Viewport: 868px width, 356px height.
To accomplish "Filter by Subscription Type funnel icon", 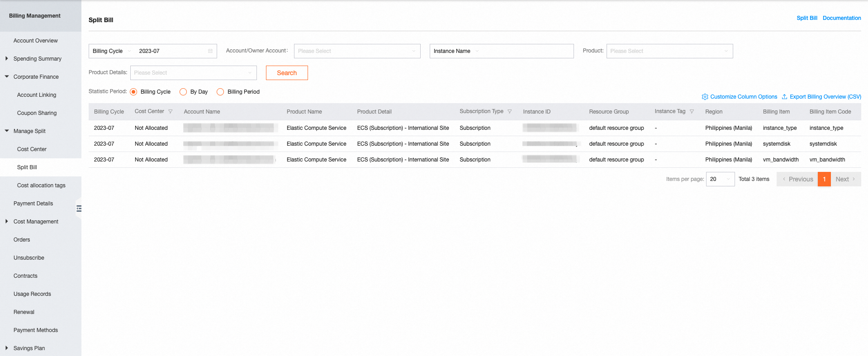I will pos(510,111).
